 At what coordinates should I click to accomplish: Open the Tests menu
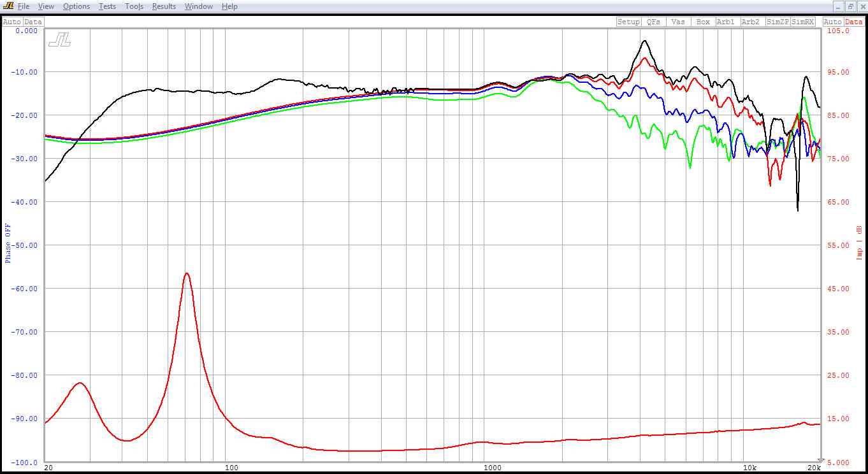(x=107, y=6)
